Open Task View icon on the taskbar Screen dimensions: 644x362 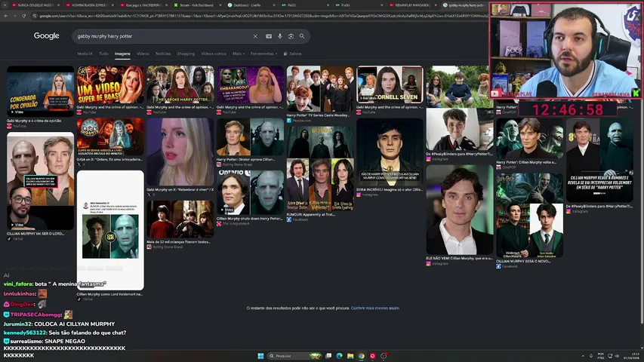(x=328, y=356)
